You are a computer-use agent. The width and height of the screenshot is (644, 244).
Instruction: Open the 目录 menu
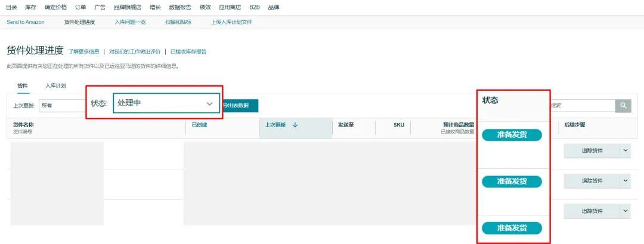click(x=11, y=7)
